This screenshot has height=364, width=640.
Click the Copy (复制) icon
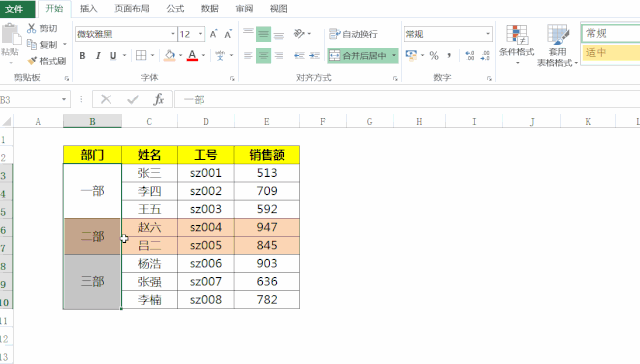[32, 44]
